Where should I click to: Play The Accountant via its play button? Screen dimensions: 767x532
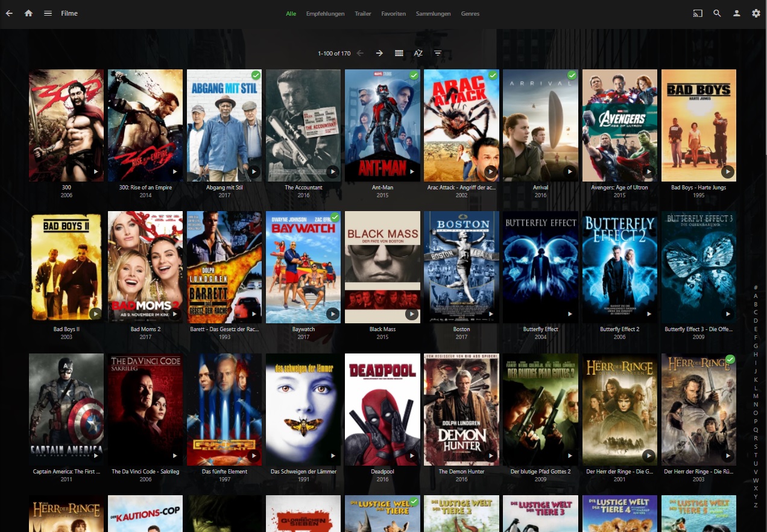tap(333, 172)
